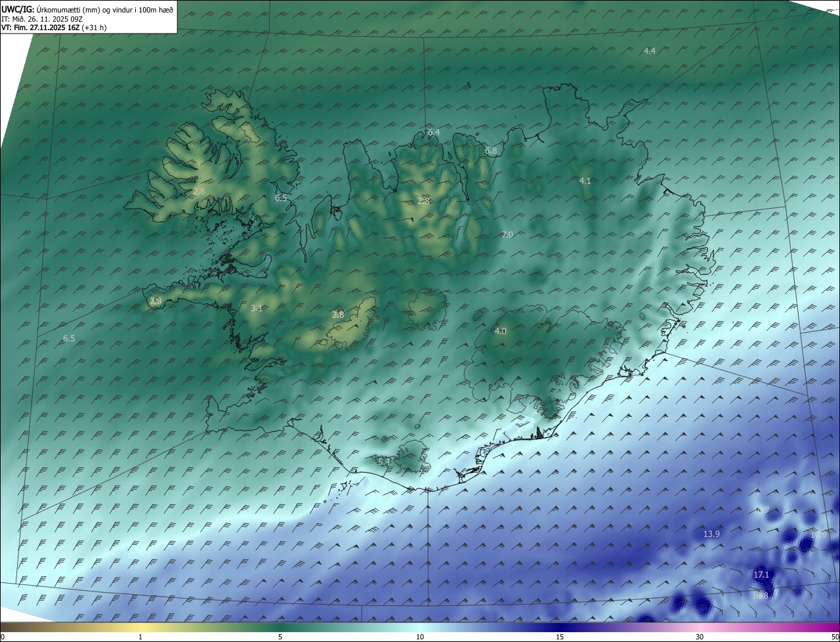
Task: Click the 6.4 value on the north coast
Action: tap(434, 133)
